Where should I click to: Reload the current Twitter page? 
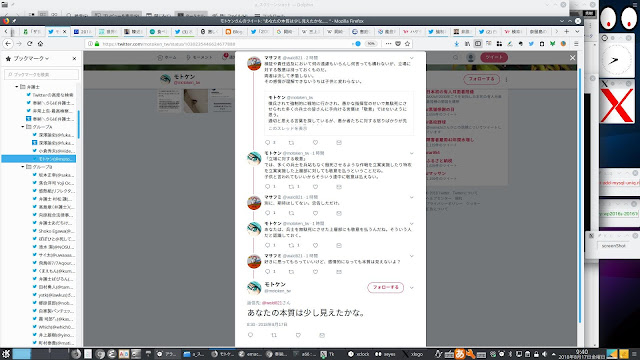[29, 44]
